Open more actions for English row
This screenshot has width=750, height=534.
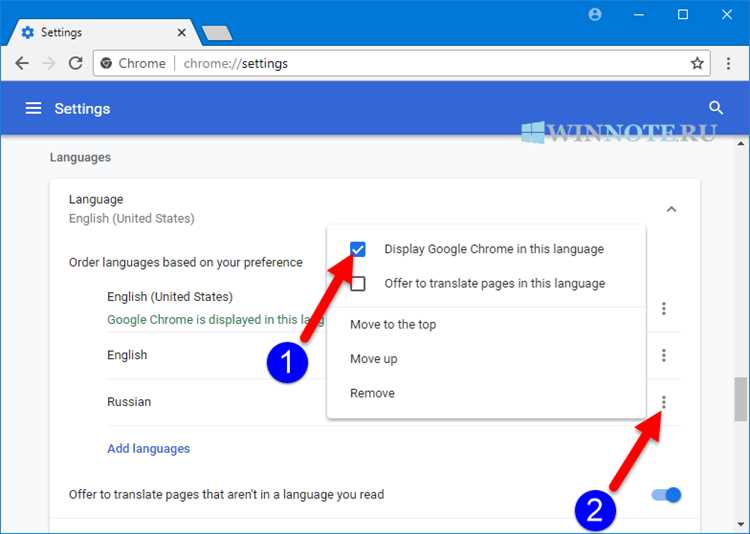point(663,355)
